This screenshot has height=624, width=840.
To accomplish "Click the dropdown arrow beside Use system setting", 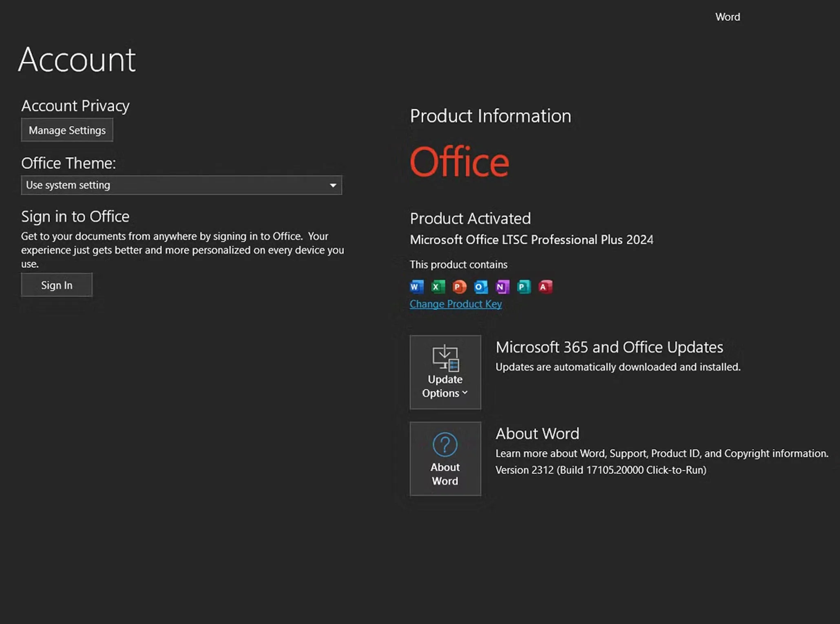I will tap(332, 185).
